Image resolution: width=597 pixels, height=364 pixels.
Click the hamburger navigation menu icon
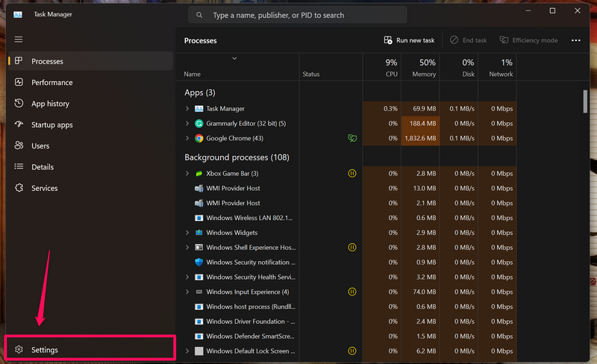(x=19, y=40)
